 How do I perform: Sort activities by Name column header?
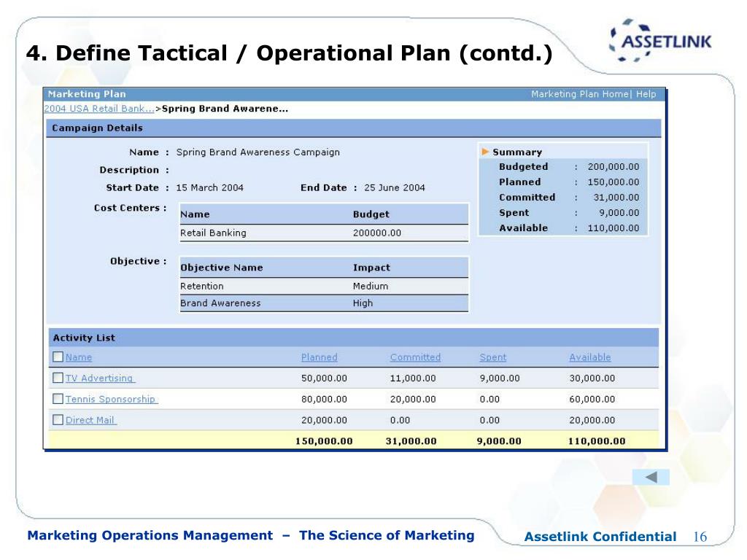pyautogui.click(x=79, y=357)
